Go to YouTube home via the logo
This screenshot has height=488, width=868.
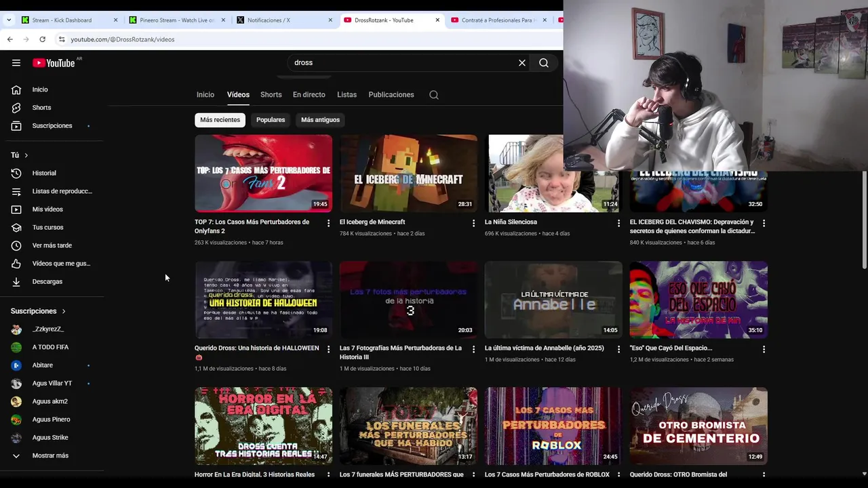(54, 63)
